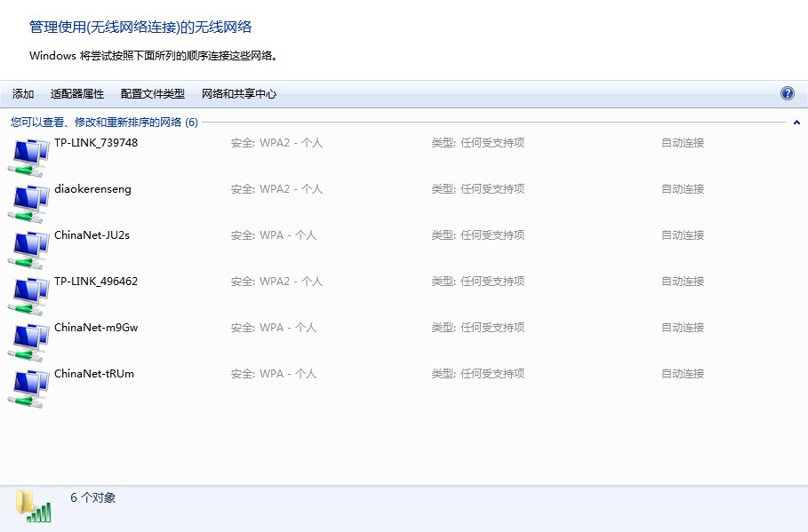
Task: Click the ChinaNet-m9Gw network icon
Action: (x=28, y=341)
